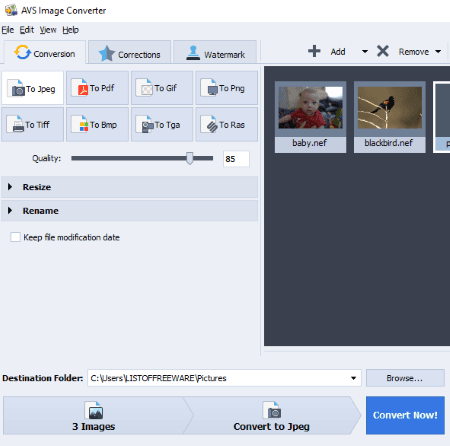Click the Remove X icon

tap(383, 51)
